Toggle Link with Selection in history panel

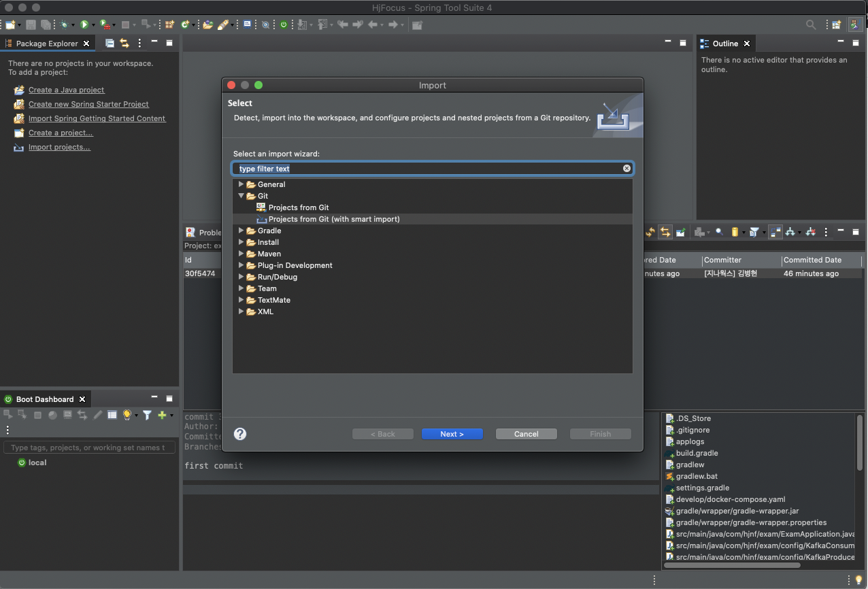click(x=665, y=232)
